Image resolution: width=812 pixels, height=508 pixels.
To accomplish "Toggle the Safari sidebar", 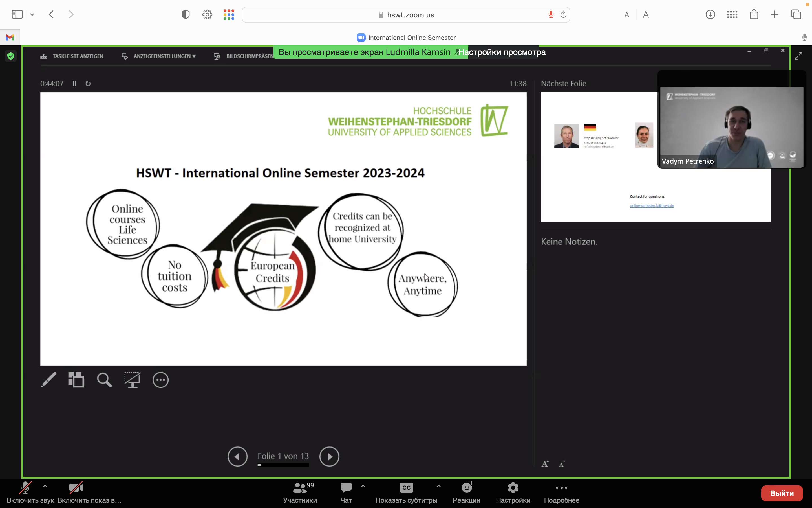I will pyautogui.click(x=17, y=14).
